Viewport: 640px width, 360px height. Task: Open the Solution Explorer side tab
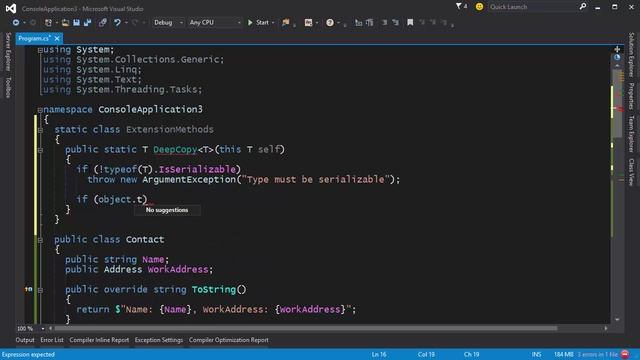coord(631,55)
